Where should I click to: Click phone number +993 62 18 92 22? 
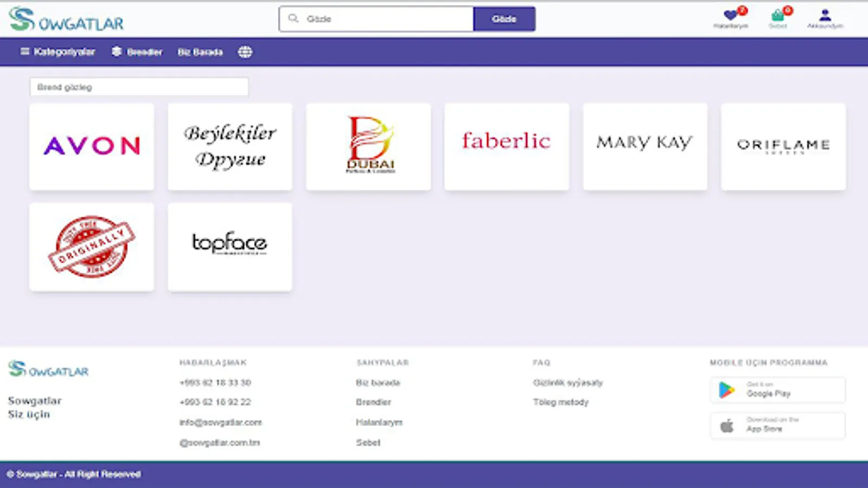(x=215, y=402)
